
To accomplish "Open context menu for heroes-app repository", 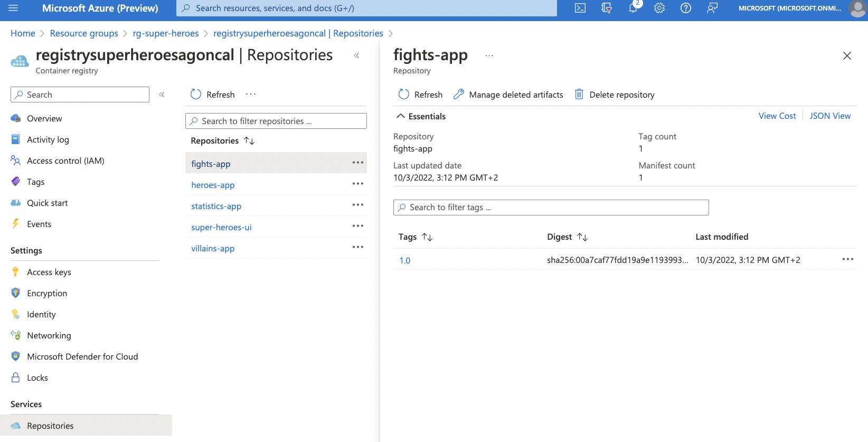I will (x=358, y=184).
